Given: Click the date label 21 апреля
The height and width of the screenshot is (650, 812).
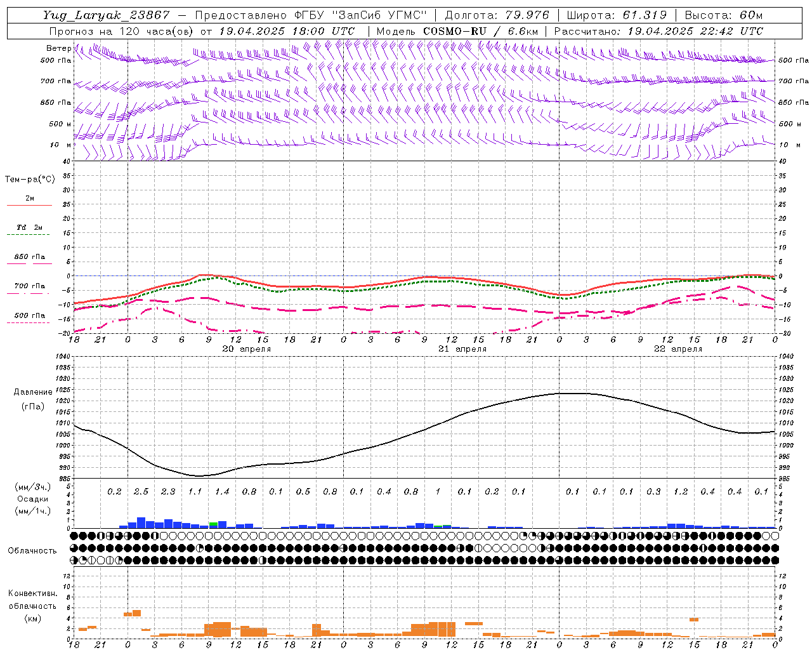Looking at the screenshot, I should point(462,349).
